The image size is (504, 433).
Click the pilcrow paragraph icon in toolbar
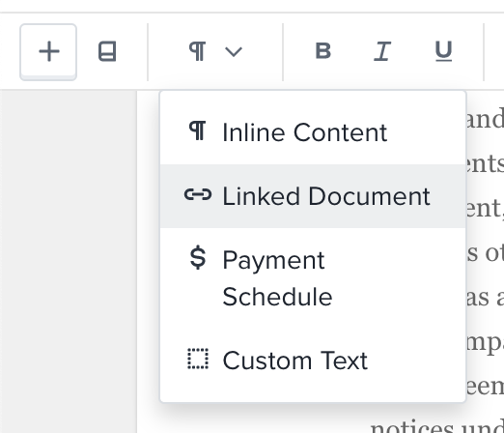pos(197,51)
